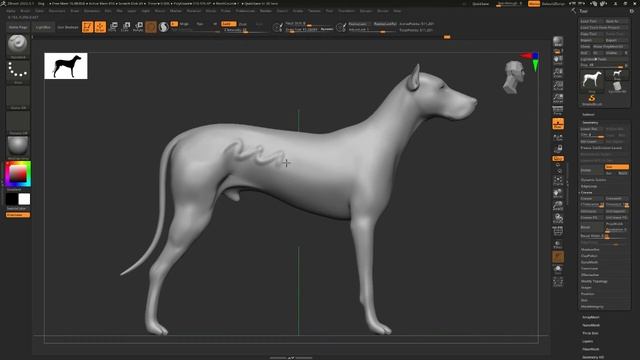The width and height of the screenshot is (640, 360).
Task: Open the Document menu
Action: click(x=57, y=11)
